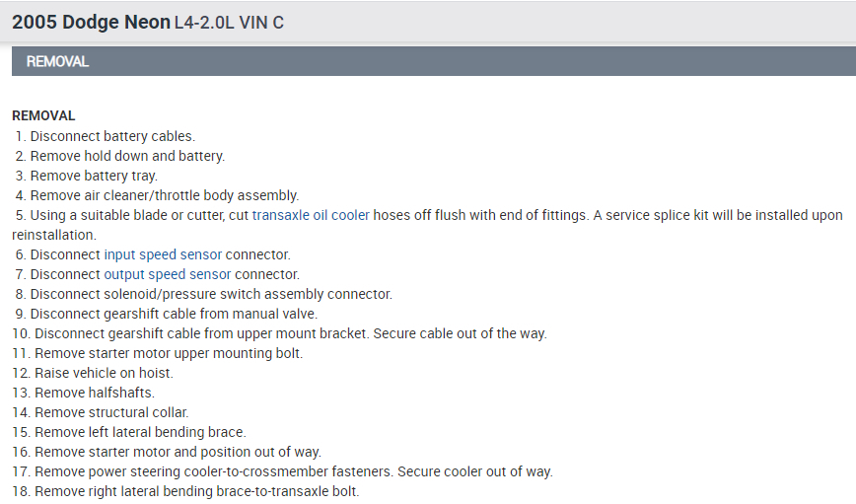Viewport: 856px width, 504px height.
Task: Open the transaxle oil cooler link
Action: [311, 215]
